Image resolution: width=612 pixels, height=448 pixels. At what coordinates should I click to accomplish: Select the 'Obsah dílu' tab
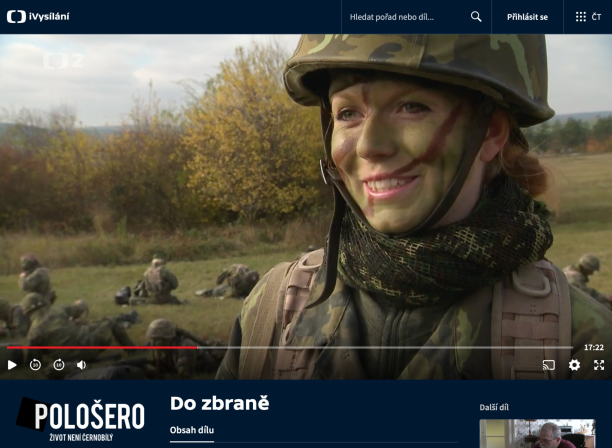click(192, 430)
